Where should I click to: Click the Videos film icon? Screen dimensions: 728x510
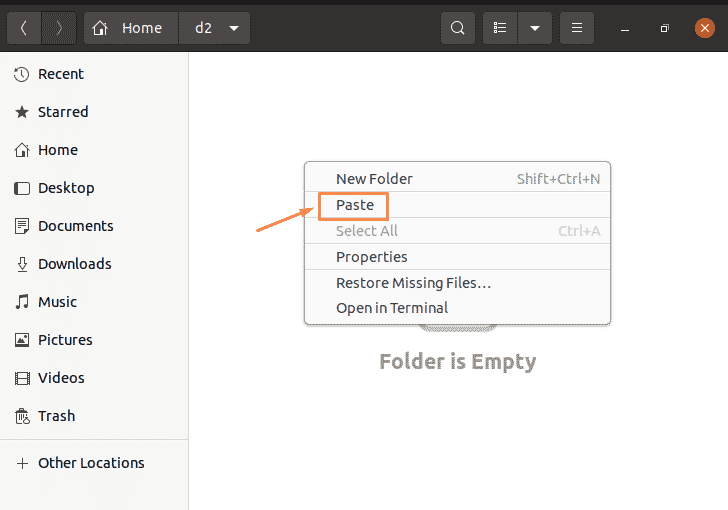(22, 378)
